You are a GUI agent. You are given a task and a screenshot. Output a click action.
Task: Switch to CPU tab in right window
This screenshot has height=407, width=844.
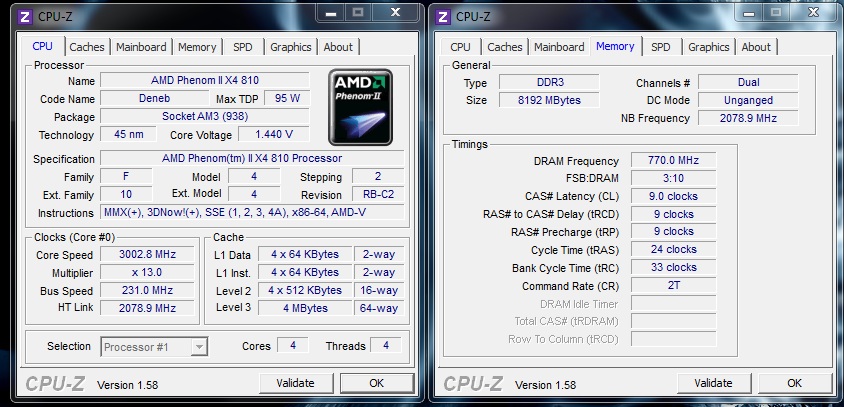(x=460, y=47)
